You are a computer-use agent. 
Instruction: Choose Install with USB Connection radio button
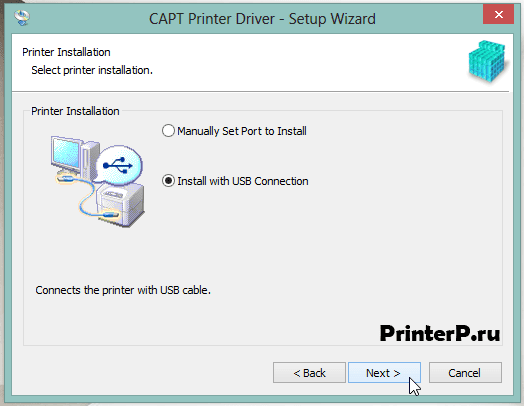click(x=168, y=181)
